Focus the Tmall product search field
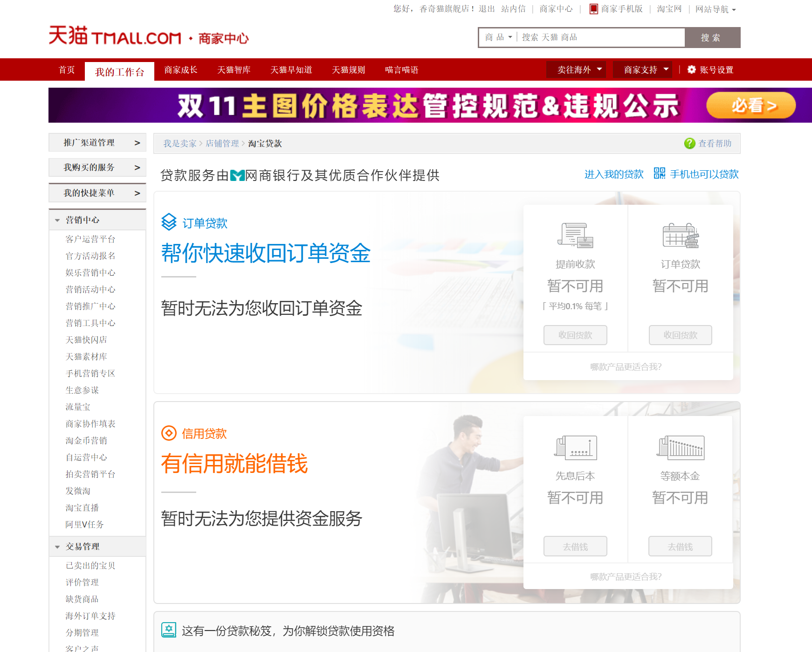 pos(600,37)
